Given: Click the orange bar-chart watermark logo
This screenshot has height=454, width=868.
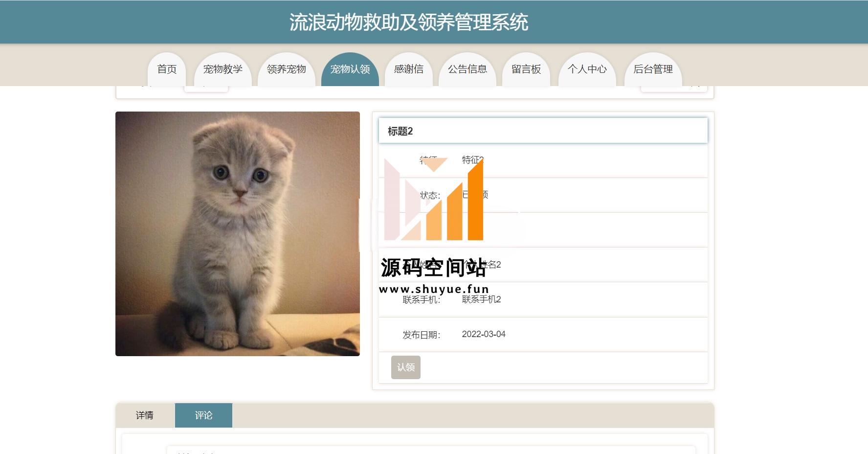Looking at the screenshot, I should point(434,199).
